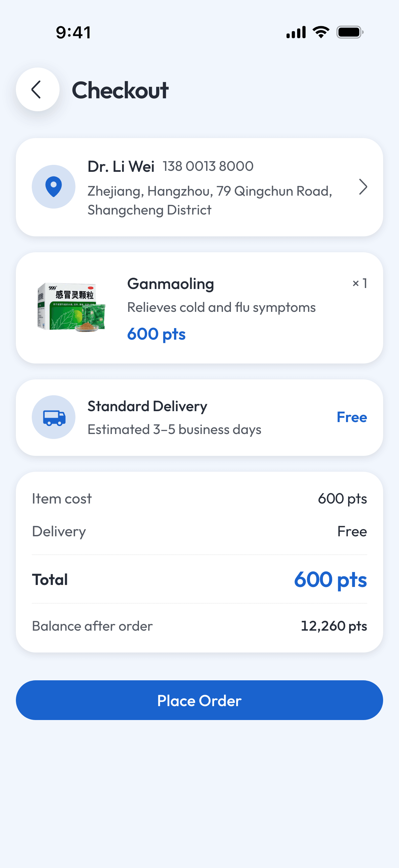399x868 pixels.
Task: Click the Ganmaoling product image
Action: [x=71, y=307]
